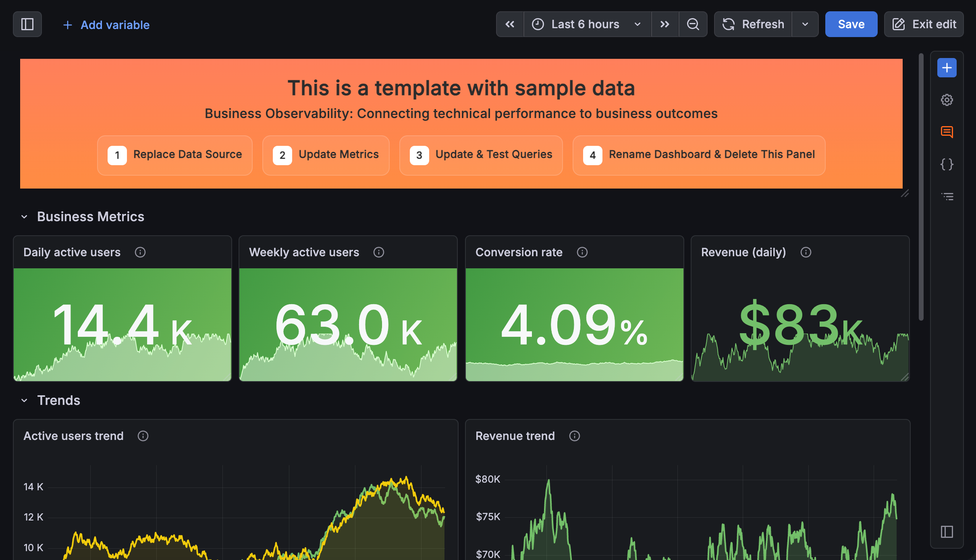Save the dashboard

(x=851, y=24)
